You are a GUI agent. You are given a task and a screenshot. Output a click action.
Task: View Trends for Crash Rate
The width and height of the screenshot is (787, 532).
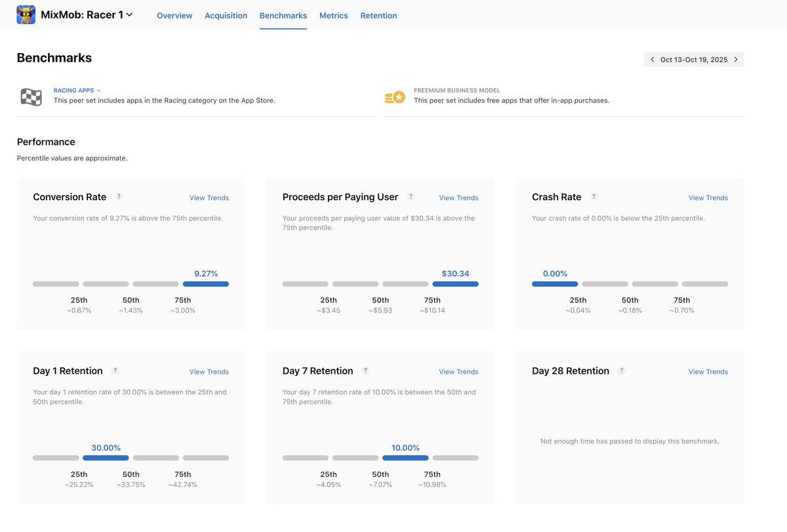tap(708, 197)
